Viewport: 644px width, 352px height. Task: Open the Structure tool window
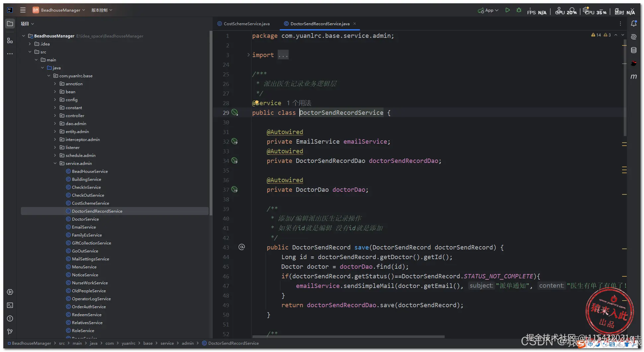point(10,40)
